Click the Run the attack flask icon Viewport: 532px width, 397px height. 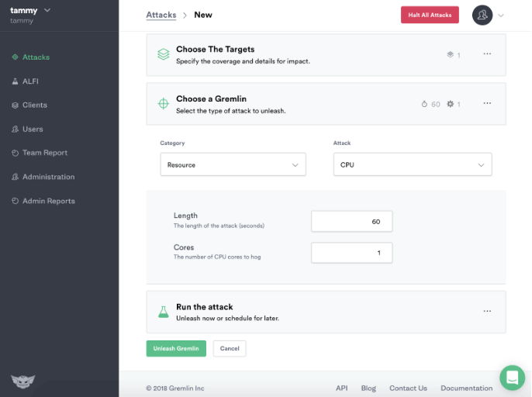[x=164, y=312]
